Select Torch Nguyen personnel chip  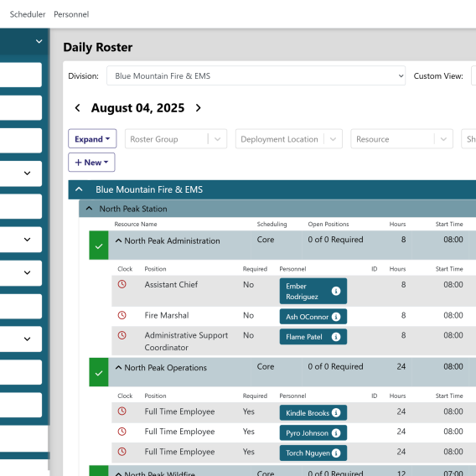click(313, 453)
